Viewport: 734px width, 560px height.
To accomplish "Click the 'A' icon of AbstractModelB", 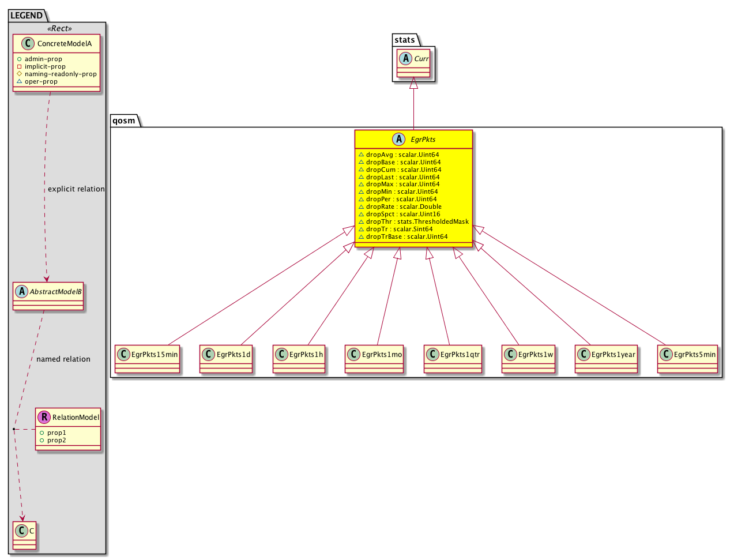I will [x=22, y=291].
